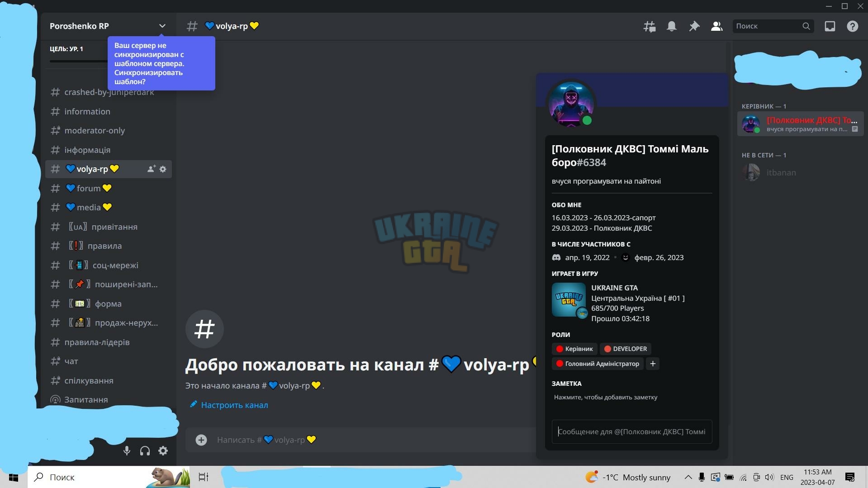
Task: Switch input language ENG
Action: coord(787,477)
